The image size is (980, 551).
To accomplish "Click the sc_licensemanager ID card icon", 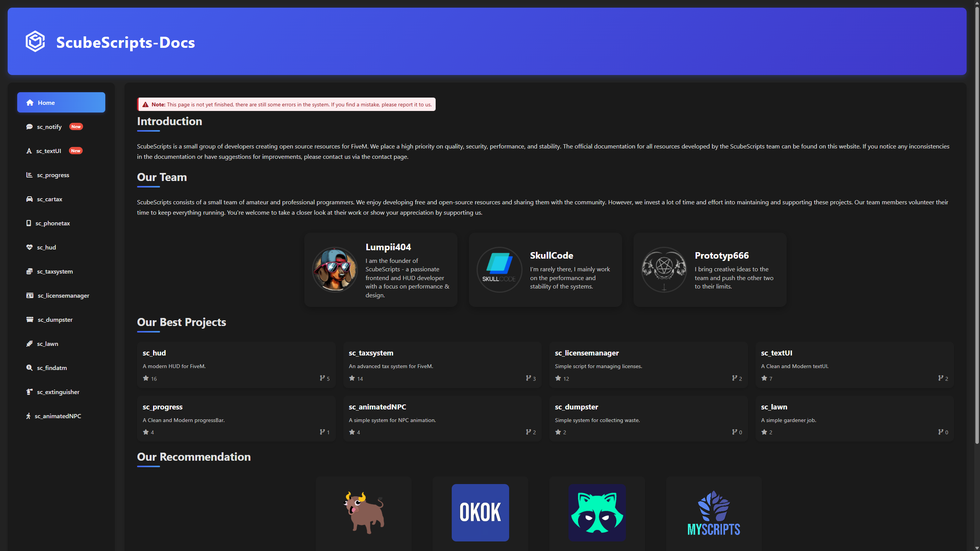I will [x=30, y=295].
